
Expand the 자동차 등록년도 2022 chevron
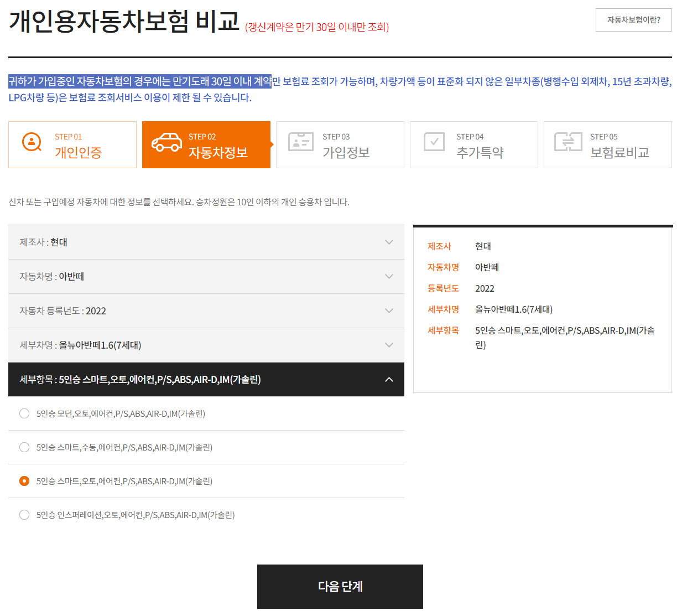click(x=389, y=311)
